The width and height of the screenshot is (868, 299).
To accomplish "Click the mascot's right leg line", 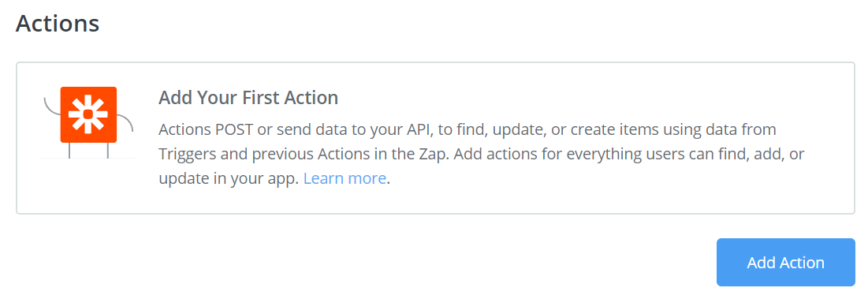I will coord(107,150).
